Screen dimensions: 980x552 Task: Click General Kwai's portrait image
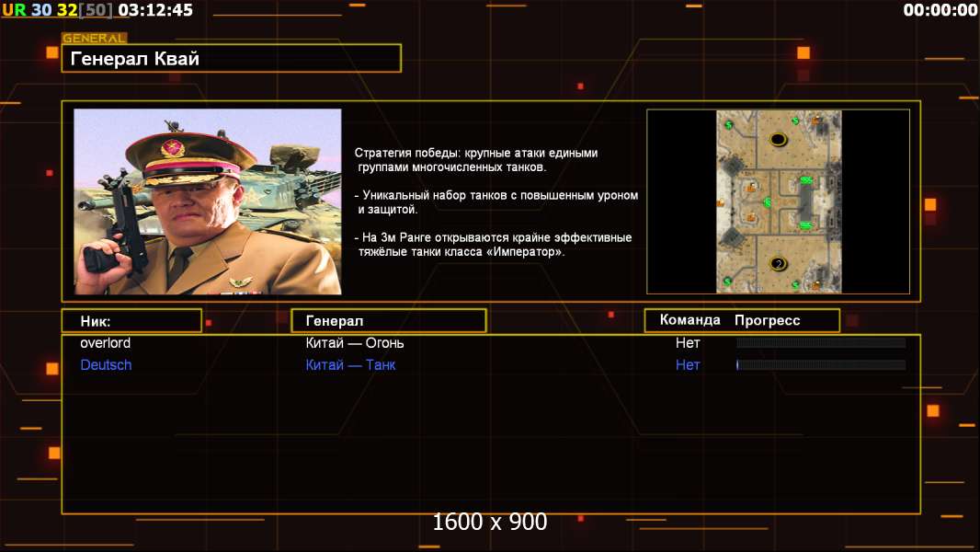tap(208, 201)
